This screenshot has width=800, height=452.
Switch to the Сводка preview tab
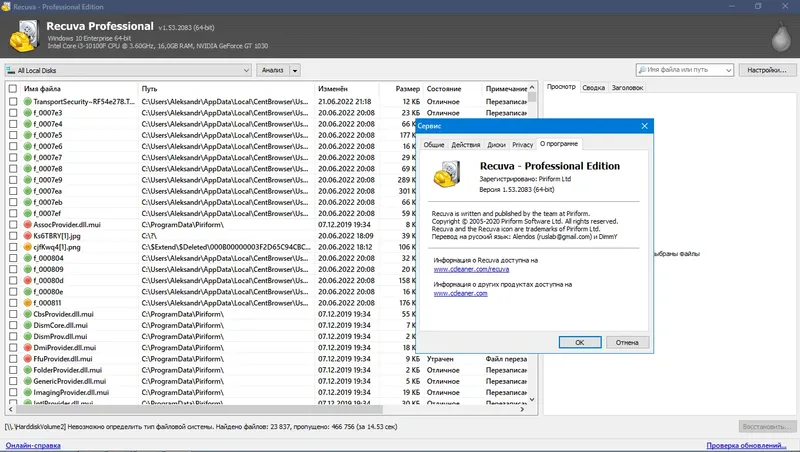tap(593, 88)
